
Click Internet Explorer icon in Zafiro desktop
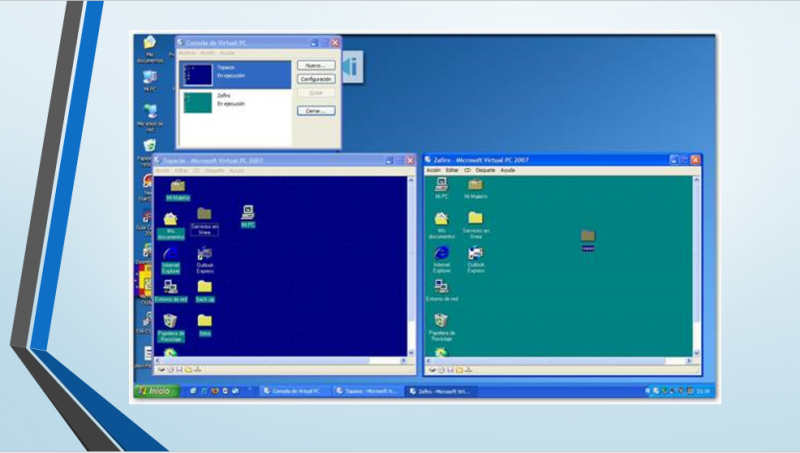pos(441,260)
